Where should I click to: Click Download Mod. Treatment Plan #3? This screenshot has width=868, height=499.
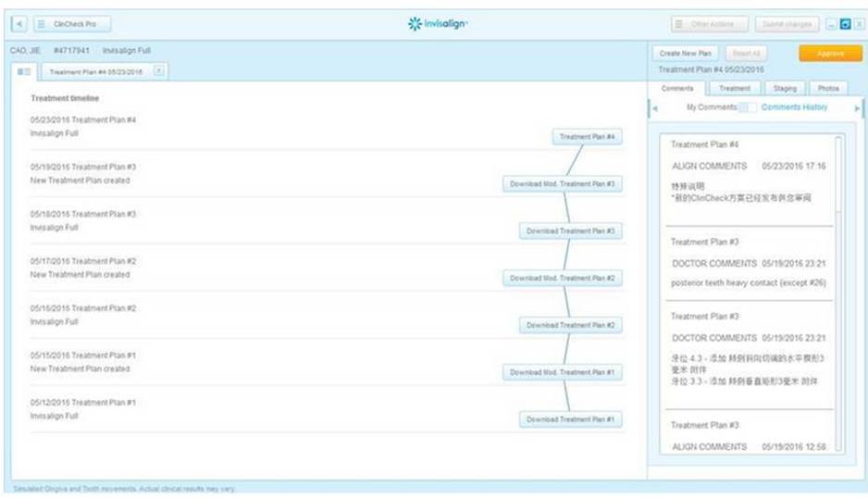pyautogui.click(x=562, y=184)
